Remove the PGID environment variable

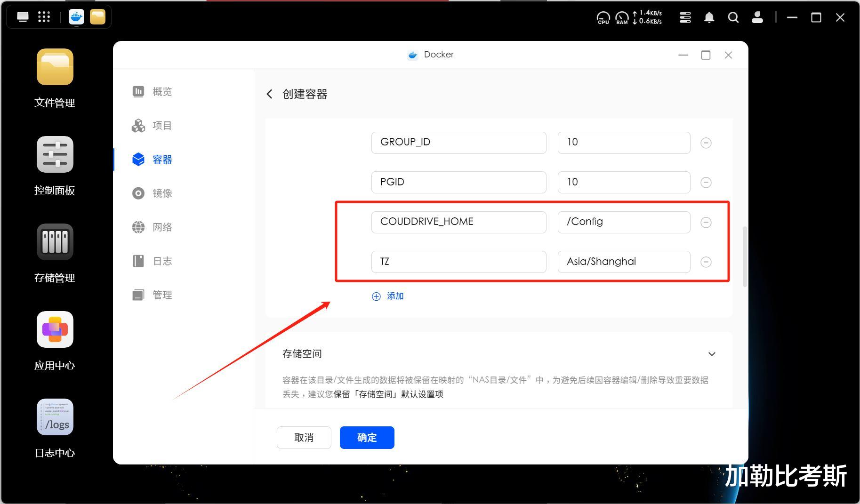point(706,182)
